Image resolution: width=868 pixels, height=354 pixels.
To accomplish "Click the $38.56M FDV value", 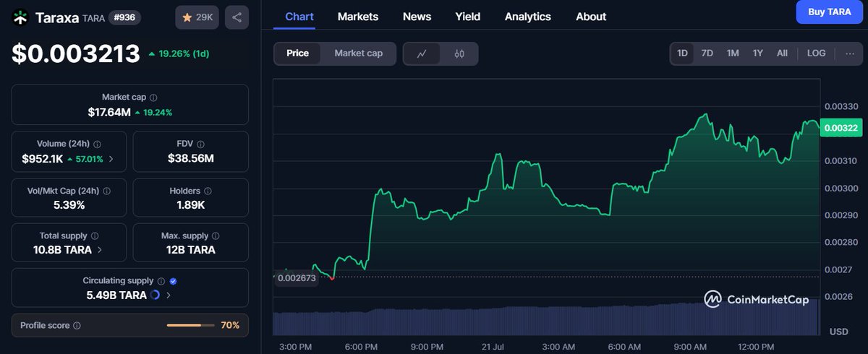I will [x=191, y=158].
